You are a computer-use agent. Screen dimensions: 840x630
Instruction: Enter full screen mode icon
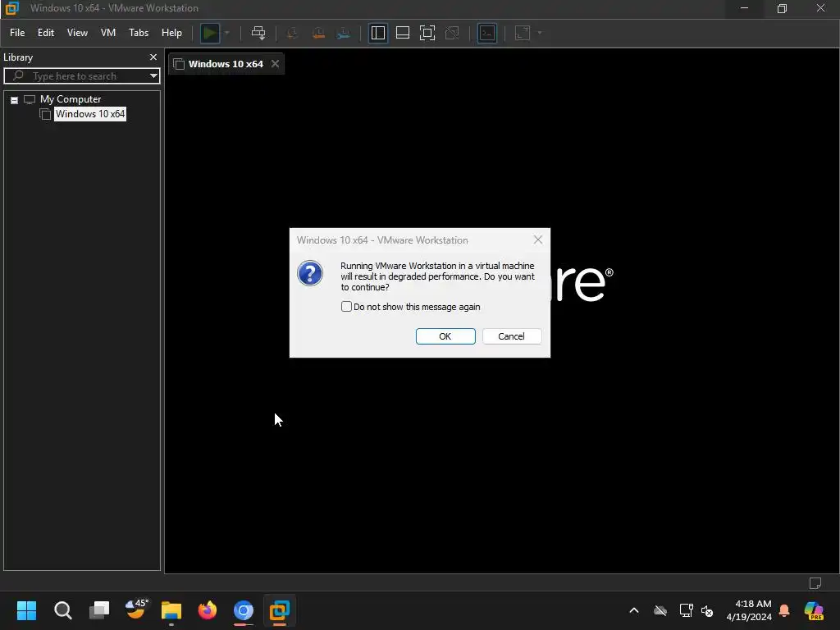click(x=427, y=33)
